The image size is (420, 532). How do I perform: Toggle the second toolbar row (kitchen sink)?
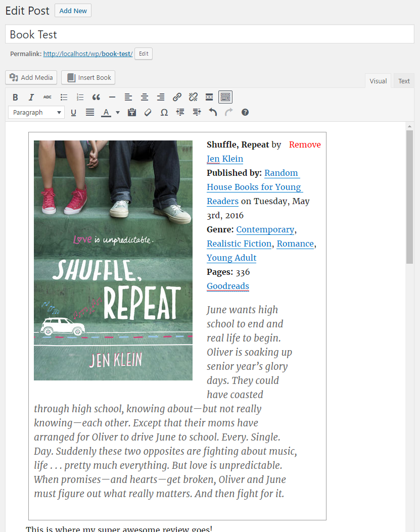click(x=225, y=97)
